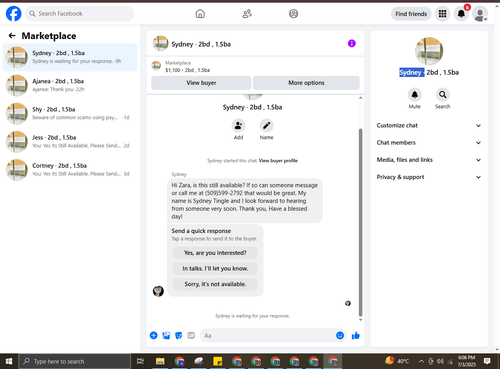The height and width of the screenshot is (369, 500).
Task: Open Windows action center notifications
Action: coord(487,361)
